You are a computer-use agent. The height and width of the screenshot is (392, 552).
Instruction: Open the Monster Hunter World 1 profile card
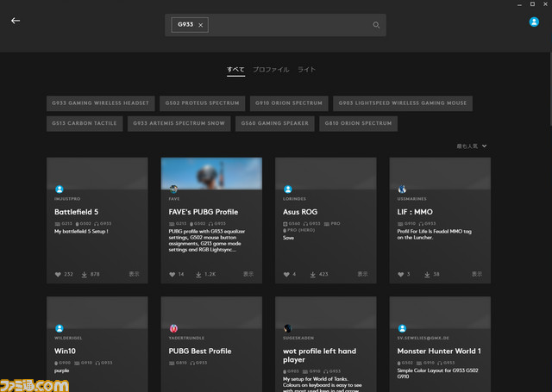tap(439, 352)
